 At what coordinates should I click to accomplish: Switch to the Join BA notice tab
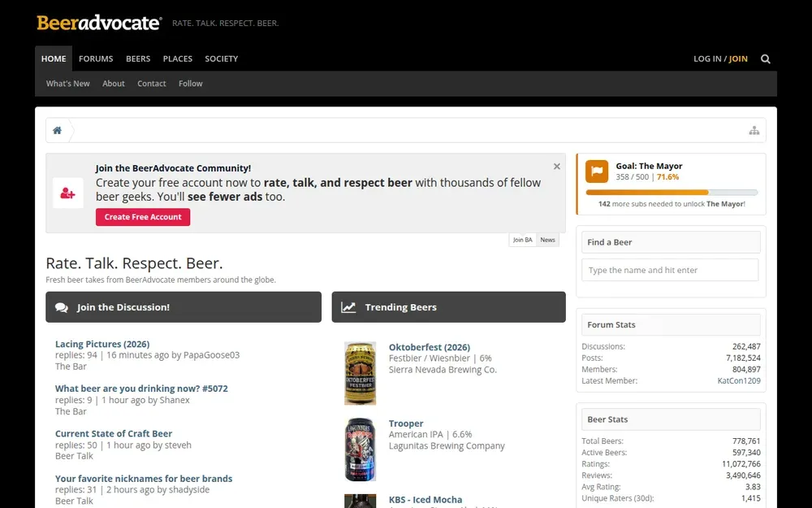pos(522,240)
